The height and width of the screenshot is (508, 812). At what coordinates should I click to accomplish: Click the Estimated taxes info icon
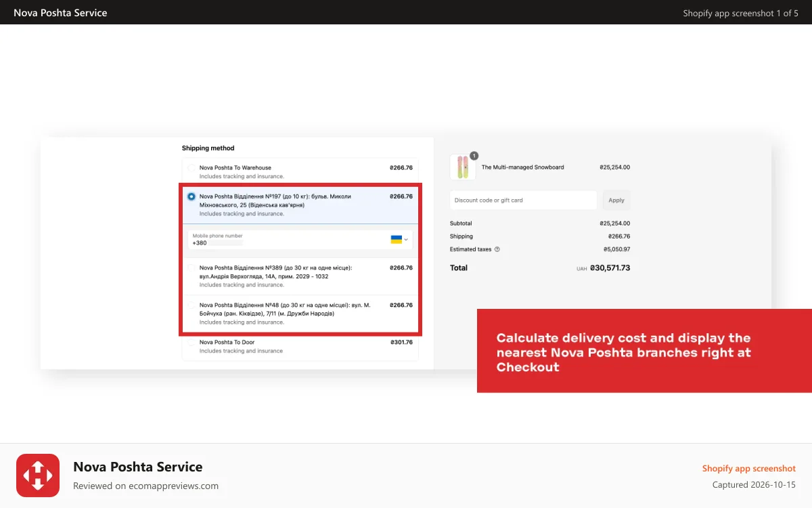coord(497,249)
